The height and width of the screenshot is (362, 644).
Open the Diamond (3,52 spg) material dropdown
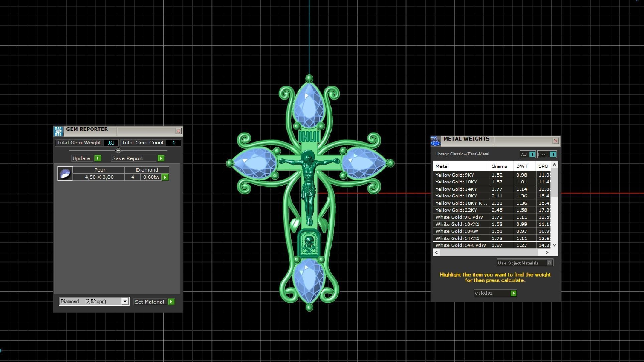click(125, 302)
